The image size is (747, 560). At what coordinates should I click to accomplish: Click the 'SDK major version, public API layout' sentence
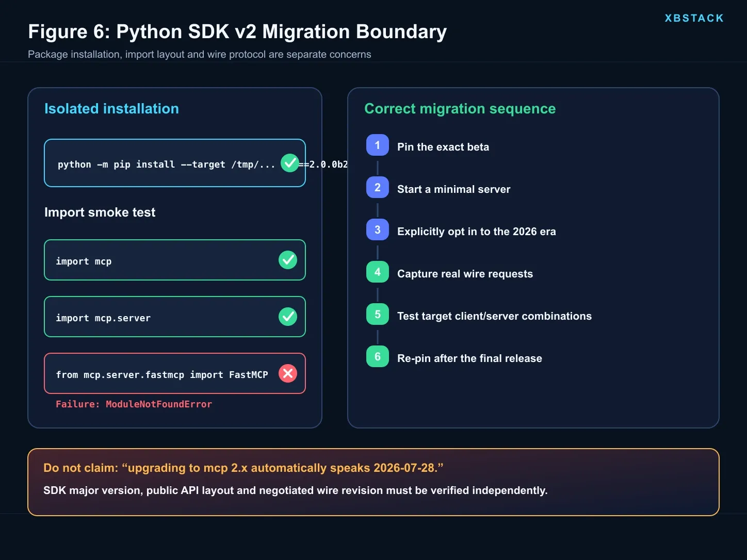point(296,490)
